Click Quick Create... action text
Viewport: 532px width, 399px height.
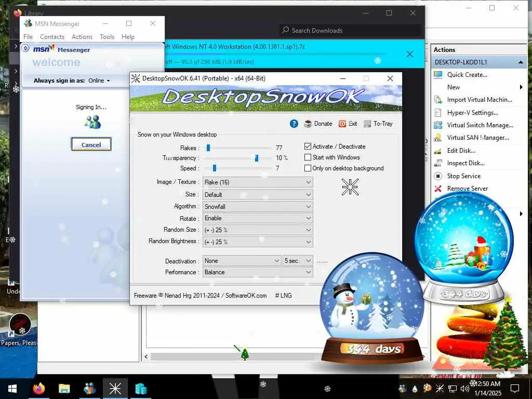pos(467,75)
